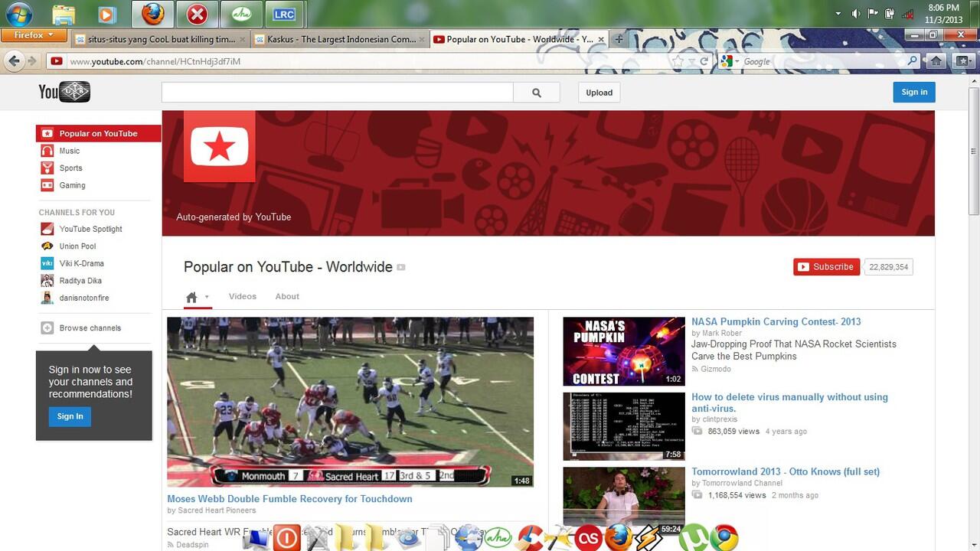The image size is (980, 551).
Task: Open the NASA's Pumpkin Contest thumbnail
Action: pyautogui.click(x=624, y=351)
